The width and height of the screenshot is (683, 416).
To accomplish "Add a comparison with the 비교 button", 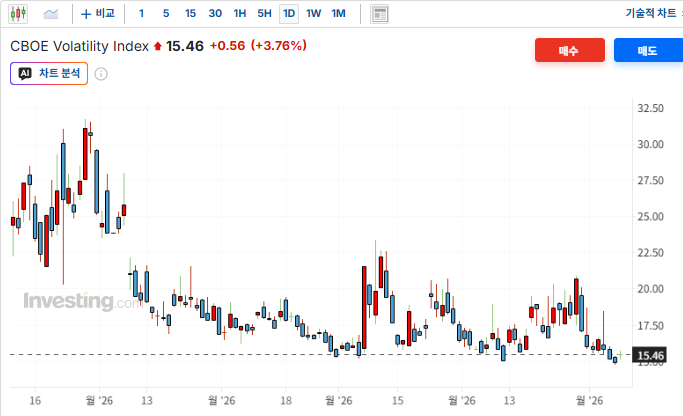I will (x=98, y=14).
